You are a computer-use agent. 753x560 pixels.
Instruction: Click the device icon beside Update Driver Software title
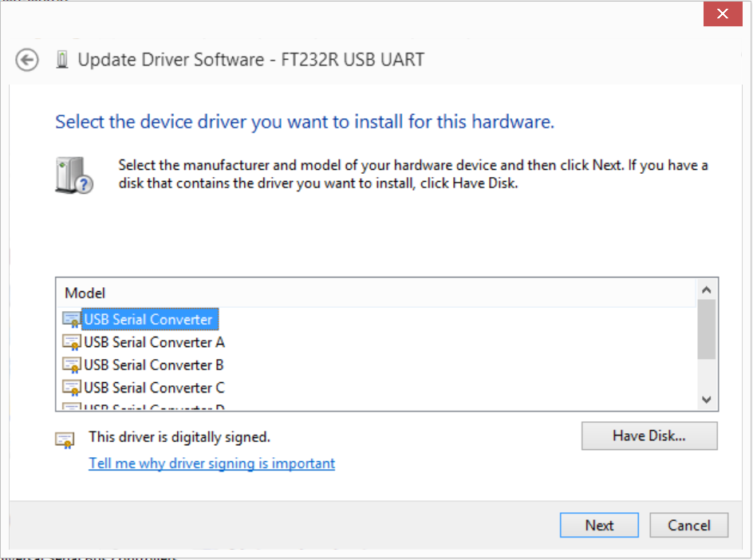[x=62, y=60]
